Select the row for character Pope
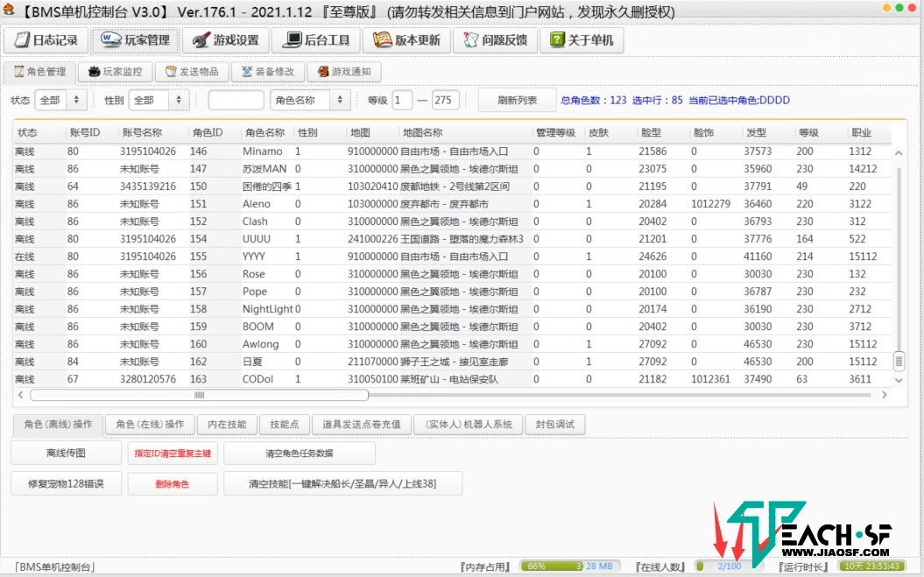The image size is (924, 577). [x=452, y=292]
